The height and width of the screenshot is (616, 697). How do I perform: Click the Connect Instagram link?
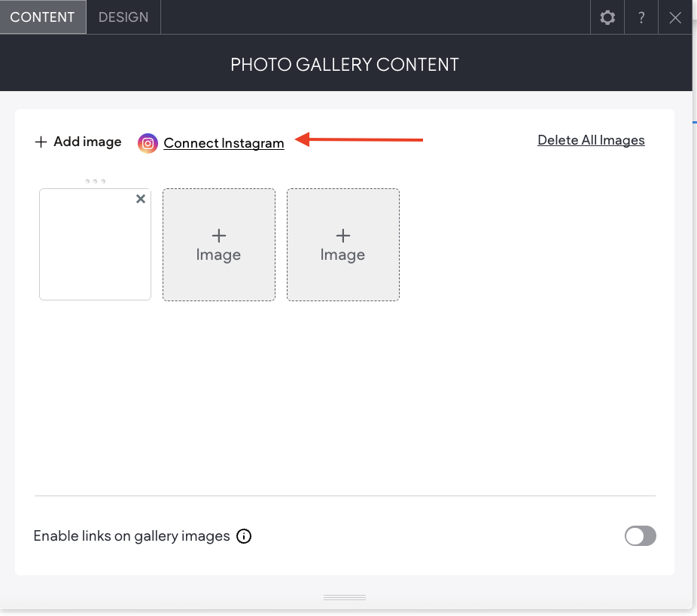click(224, 143)
